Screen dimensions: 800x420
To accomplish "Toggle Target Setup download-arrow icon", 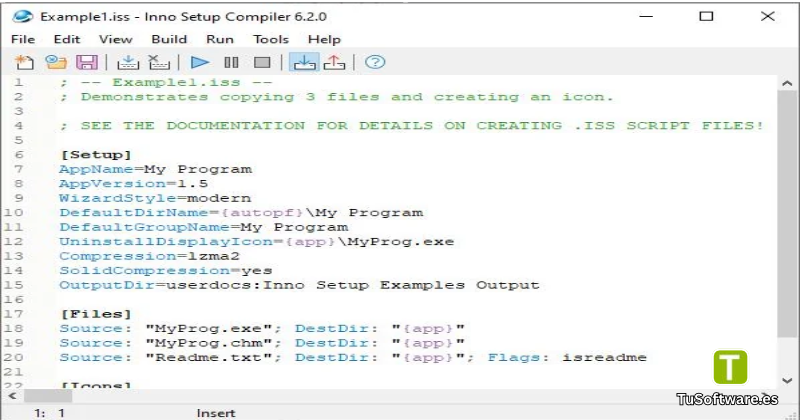I will pyautogui.click(x=304, y=62).
